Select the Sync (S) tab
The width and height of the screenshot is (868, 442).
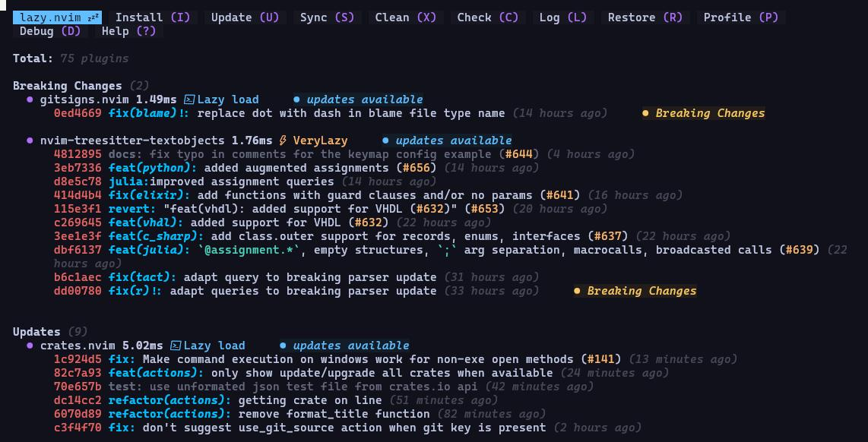pos(327,17)
